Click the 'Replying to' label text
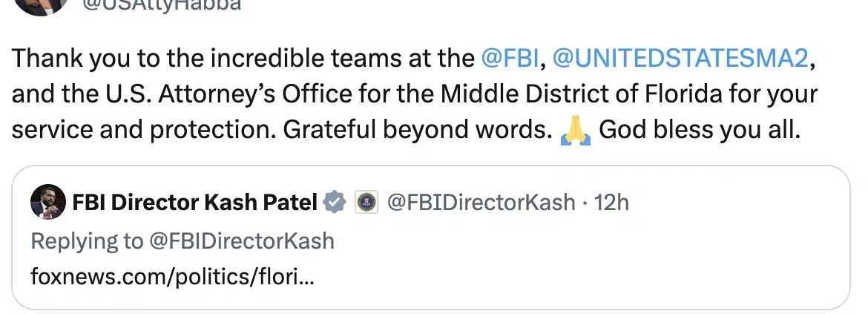 click(87, 241)
